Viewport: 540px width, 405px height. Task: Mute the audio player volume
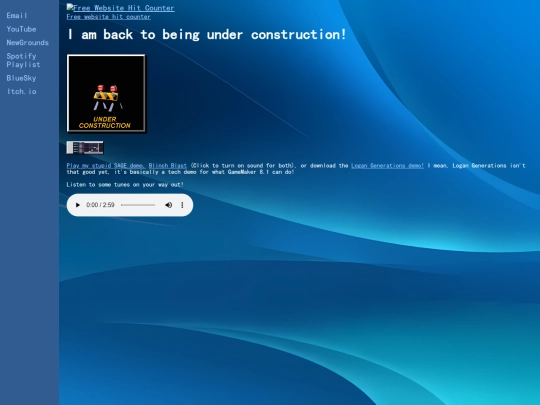[x=168, y=205]
